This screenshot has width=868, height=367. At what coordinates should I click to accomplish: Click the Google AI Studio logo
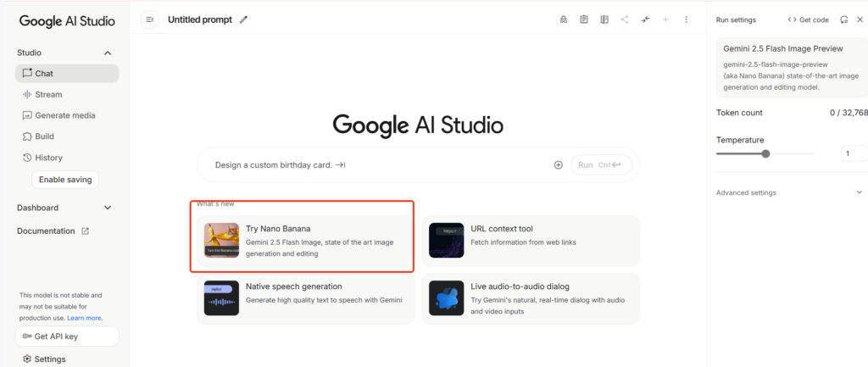(x=67, y=21)
